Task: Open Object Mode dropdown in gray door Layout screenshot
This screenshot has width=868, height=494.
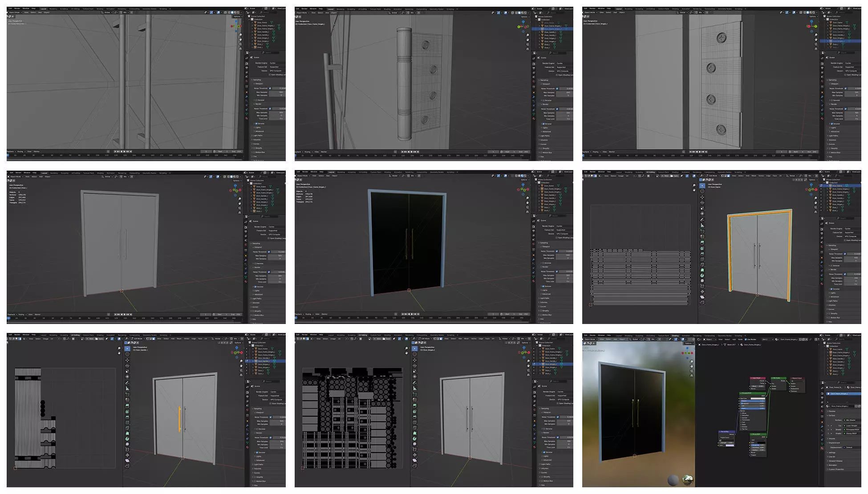Action: 16,177
